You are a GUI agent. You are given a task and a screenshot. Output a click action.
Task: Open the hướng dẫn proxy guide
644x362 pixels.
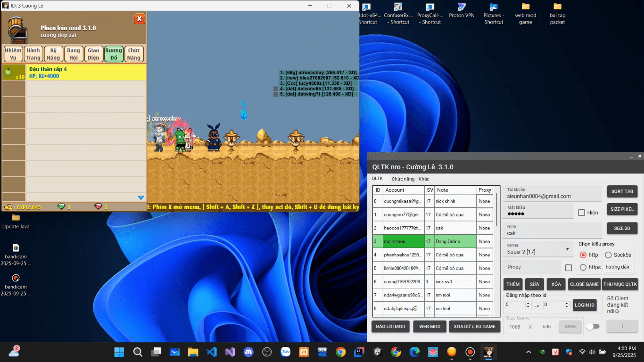click(x=618, y=267)
